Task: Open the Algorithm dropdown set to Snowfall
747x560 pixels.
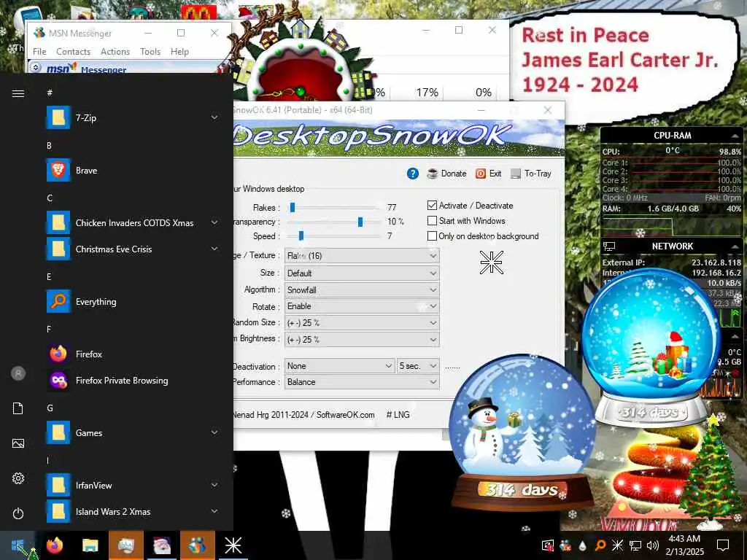Action: coord(362,290)
